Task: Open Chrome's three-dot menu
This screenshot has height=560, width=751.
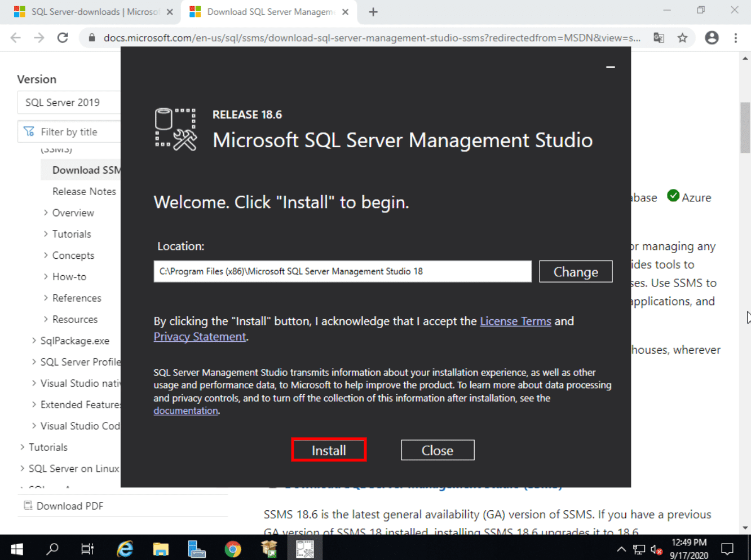Action: 736,38
